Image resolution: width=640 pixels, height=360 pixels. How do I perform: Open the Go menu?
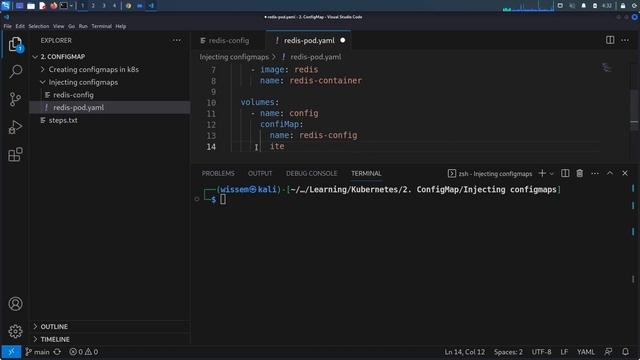71,26
